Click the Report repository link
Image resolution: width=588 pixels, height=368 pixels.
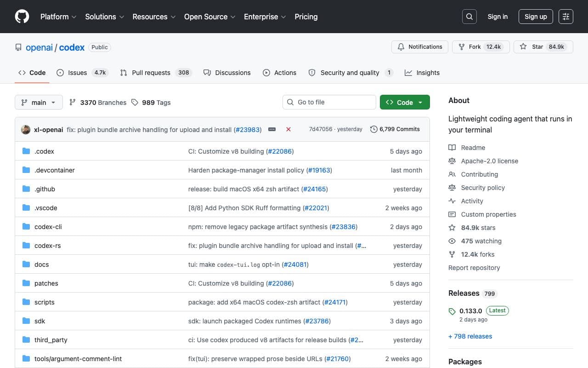(474, 268)
